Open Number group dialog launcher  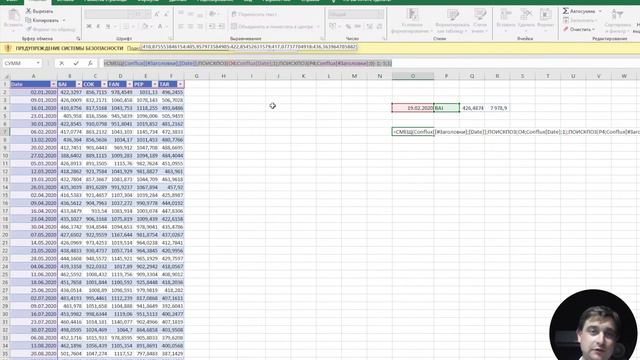point(384,38)
